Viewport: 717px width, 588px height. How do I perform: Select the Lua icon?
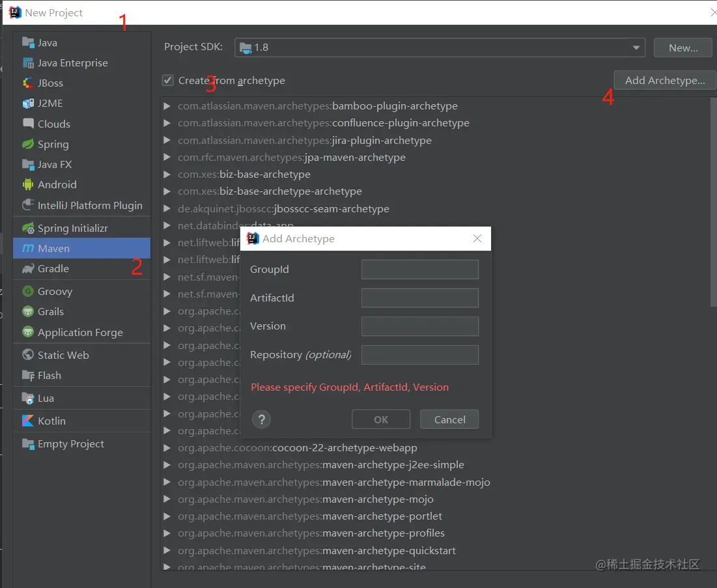[x=29, y=399]
